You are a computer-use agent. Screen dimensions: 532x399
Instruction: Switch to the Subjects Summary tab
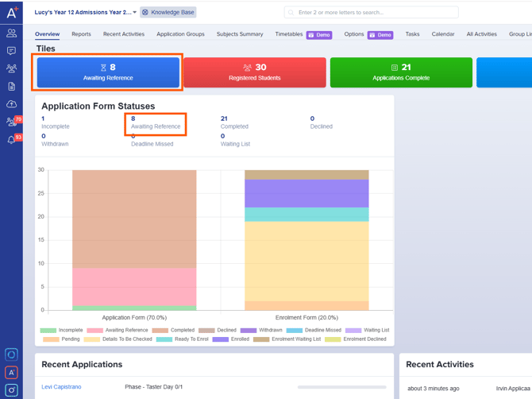pyautogui.click(x=240, y=34)
